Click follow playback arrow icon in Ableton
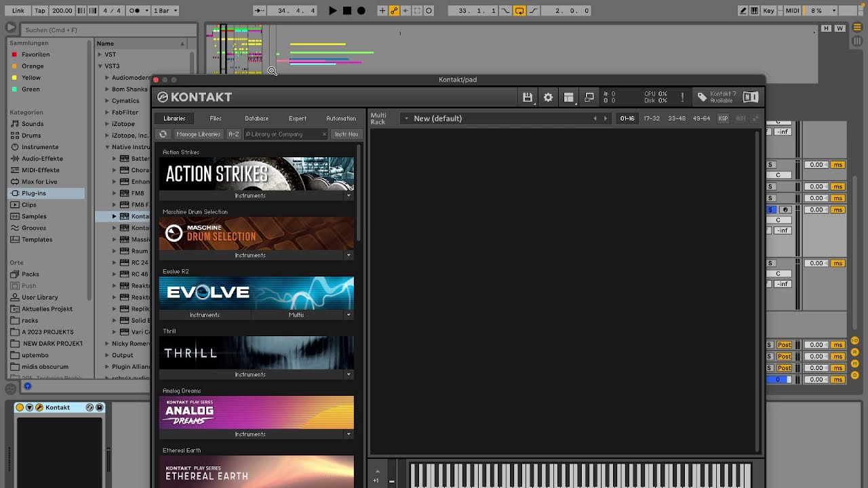 (x=260, y=11)
